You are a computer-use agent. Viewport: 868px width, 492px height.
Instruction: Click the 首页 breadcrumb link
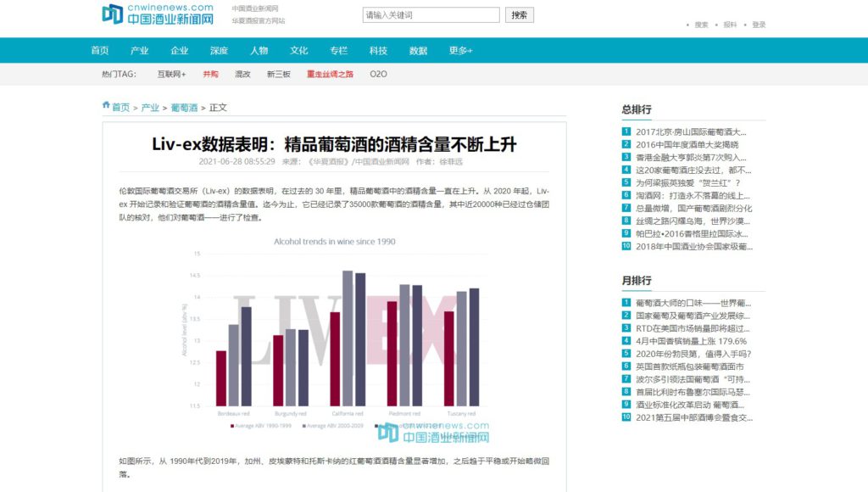(120, 108)
